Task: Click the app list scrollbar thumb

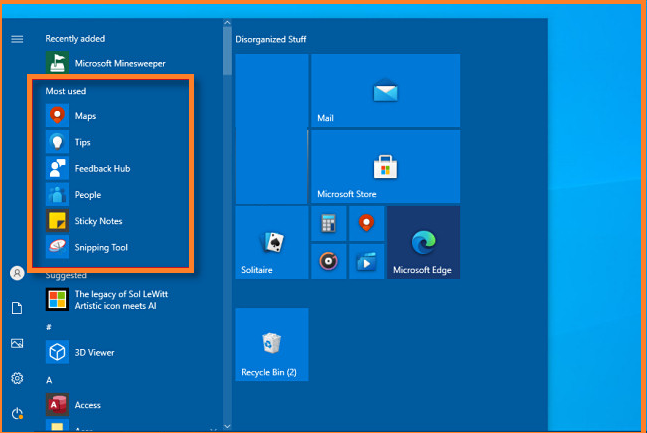Action: [227, 52]
